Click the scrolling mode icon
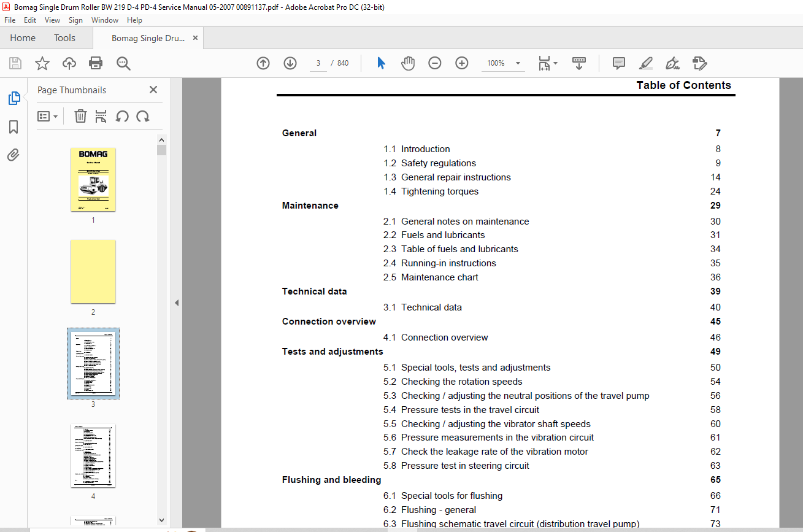Viewport: 803px width, 532px height. (x=579, y=63)
